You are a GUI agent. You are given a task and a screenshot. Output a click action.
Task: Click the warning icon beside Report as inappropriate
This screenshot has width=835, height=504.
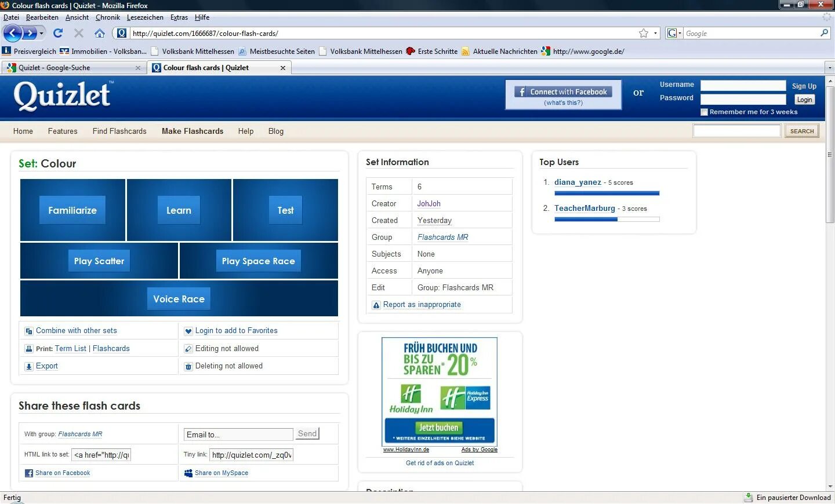coord(377,305)
